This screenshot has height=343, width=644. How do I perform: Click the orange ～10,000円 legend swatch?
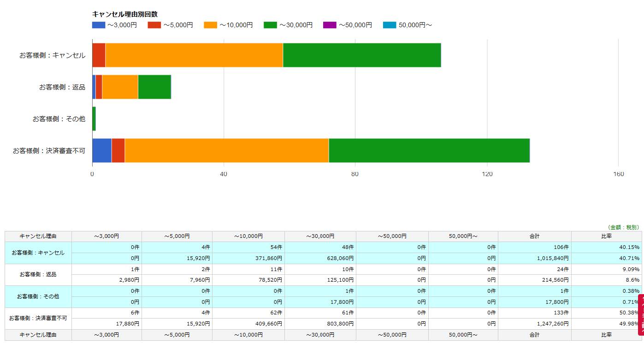pyautogui.click(x=210, y=25)
